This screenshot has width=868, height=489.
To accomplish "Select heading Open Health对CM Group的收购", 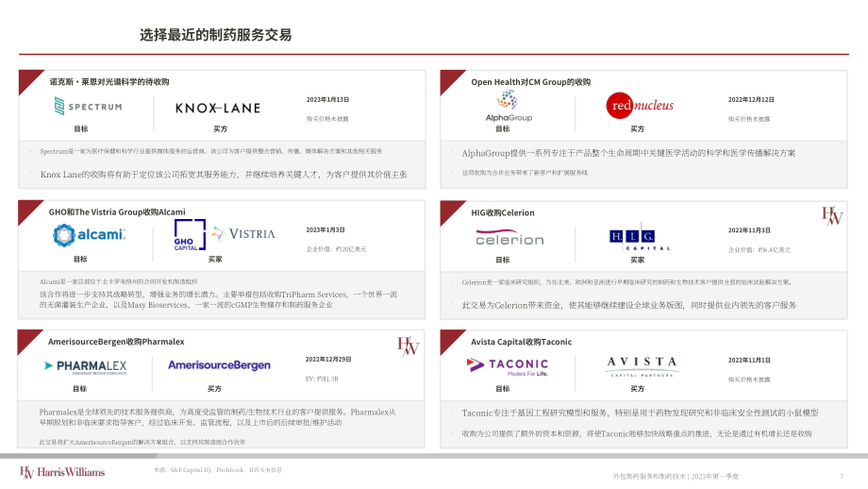I will click(531, 82).
